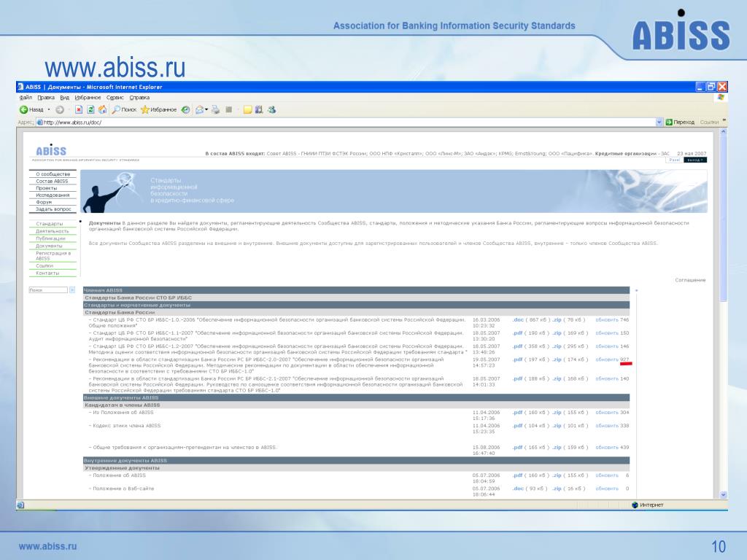Click обновить in the row with count 927
747x560 pixels.
[606, 359]
